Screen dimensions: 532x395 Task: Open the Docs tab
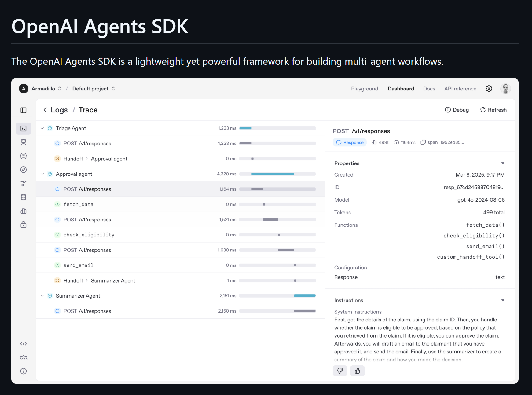tap(429, 89)
